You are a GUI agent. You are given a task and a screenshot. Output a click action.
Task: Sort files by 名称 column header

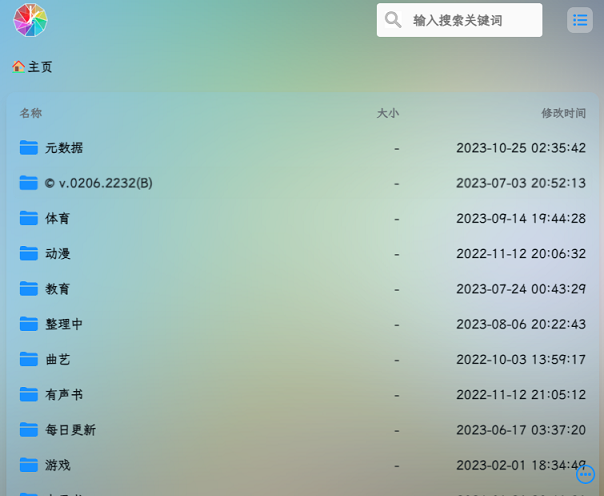click(x=31, y=114)
